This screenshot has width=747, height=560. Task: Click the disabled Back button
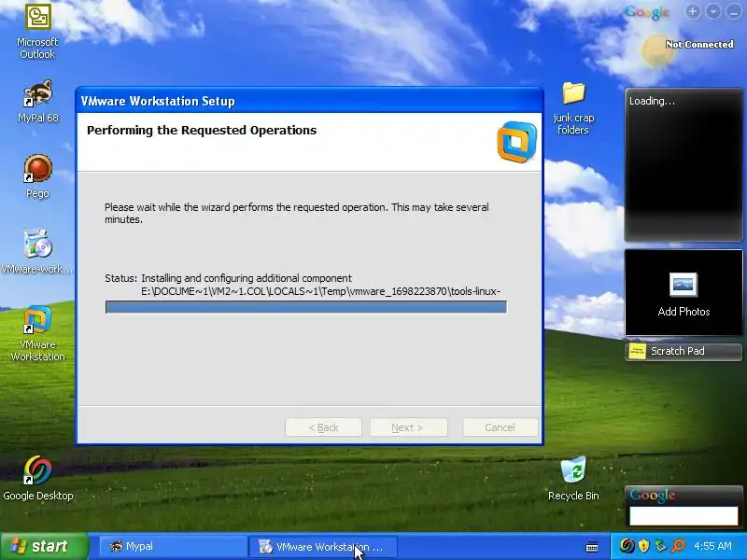(x=323, y=427)
